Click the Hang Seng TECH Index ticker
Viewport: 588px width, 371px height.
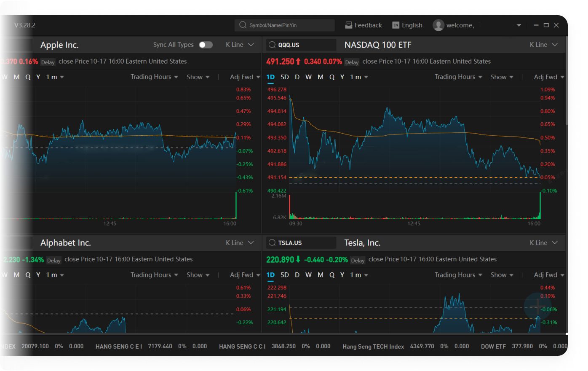373,347
